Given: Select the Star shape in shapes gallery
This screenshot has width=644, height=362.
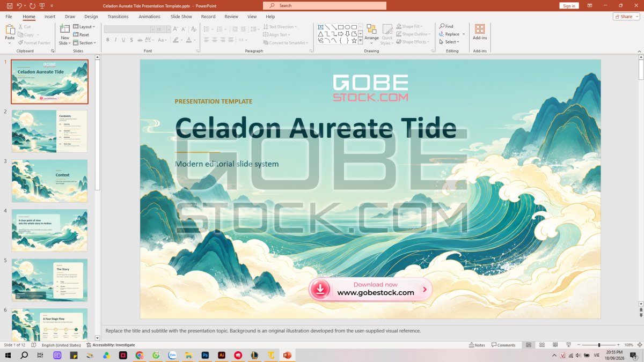Looking at the screenshot, I should (354, 40).
